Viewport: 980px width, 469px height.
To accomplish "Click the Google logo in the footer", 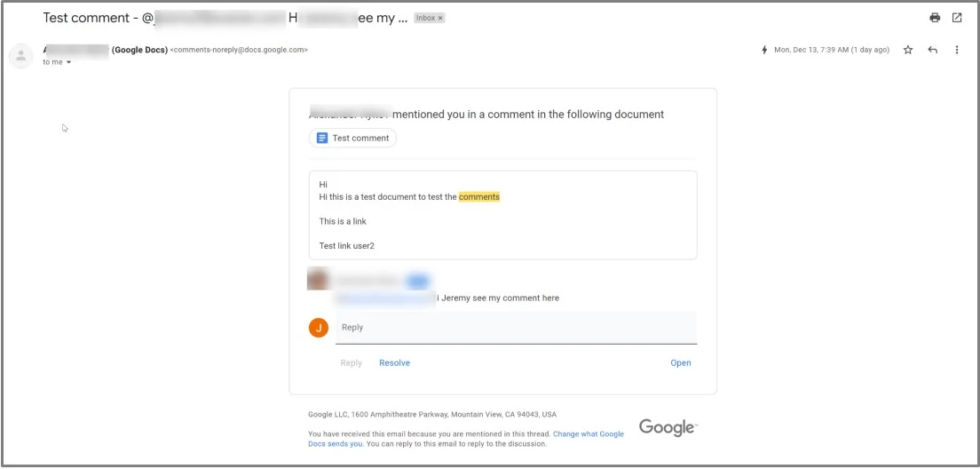I will click(668, 428).
